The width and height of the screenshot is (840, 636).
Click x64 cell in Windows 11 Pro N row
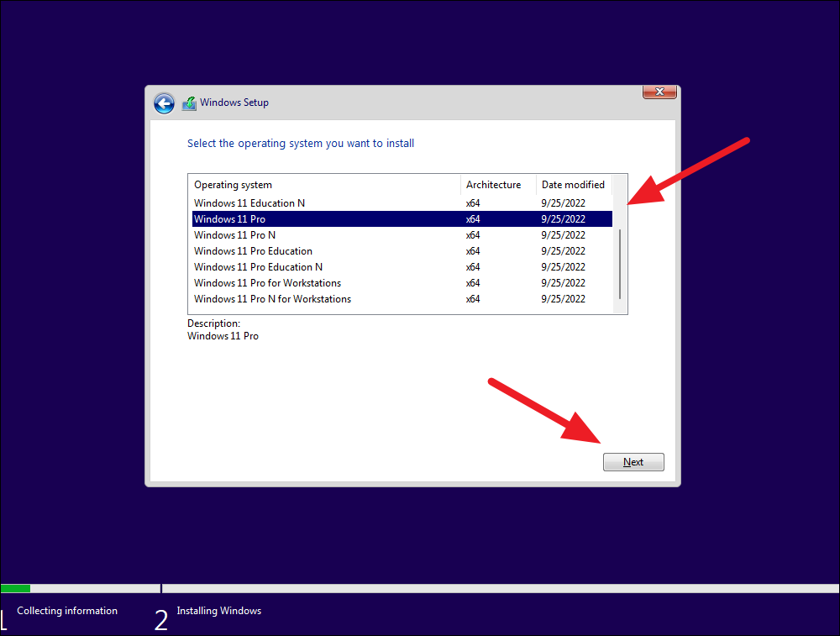click(x=473, y=235)
